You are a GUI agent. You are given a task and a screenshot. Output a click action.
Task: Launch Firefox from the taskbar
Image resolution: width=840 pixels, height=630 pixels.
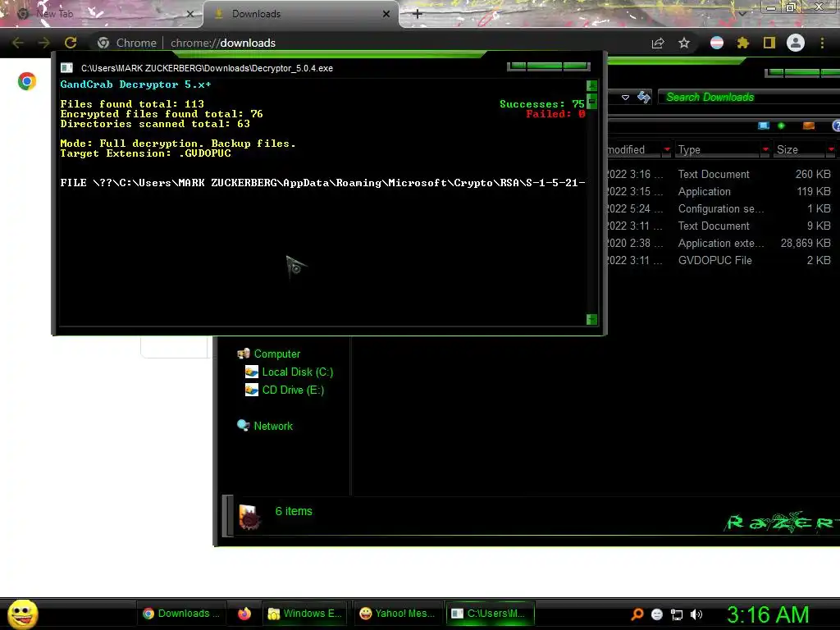pos(244,614)
